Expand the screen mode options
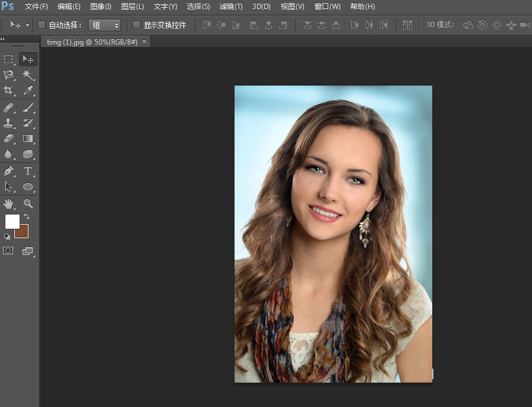 28,250
